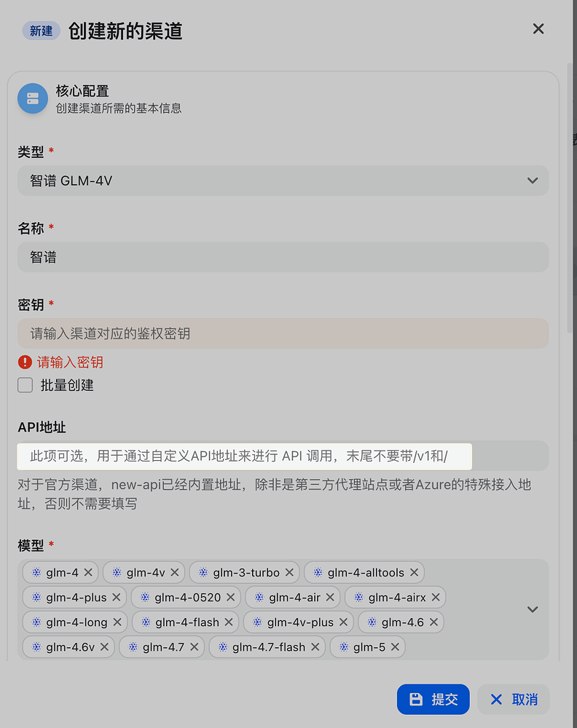The image size is (577, 728).
Task: Focus the 密钥 key input field
Action: (283, 333)
